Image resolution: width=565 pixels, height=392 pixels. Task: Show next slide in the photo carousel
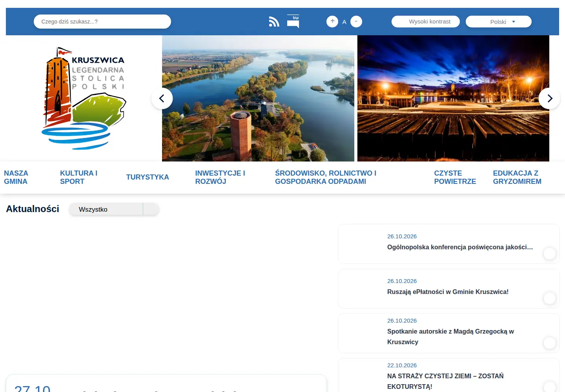pos(549,98)
